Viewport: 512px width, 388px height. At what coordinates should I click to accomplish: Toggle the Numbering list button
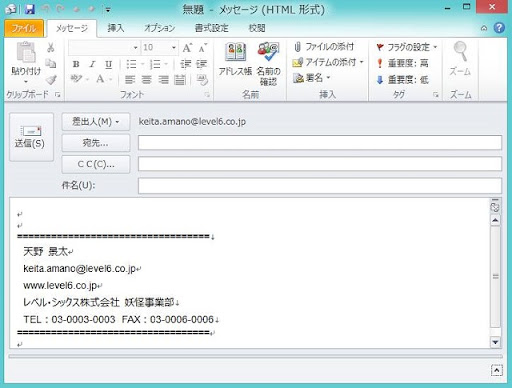155,64
